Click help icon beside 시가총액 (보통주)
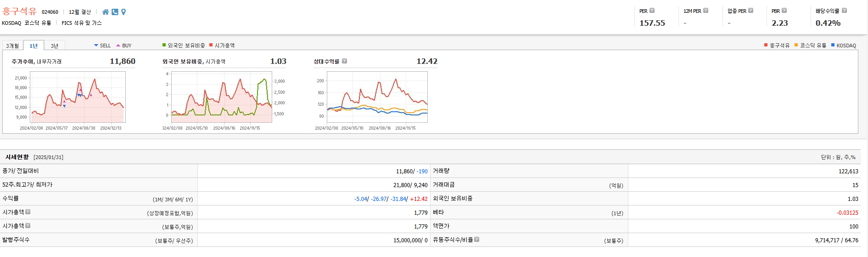This screenshot has height=257, width=868. 28,226
